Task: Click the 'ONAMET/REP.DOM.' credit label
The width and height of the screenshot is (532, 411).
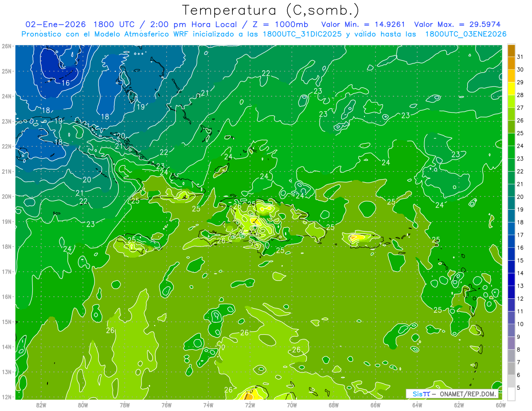Action: (x=467, y=394)
